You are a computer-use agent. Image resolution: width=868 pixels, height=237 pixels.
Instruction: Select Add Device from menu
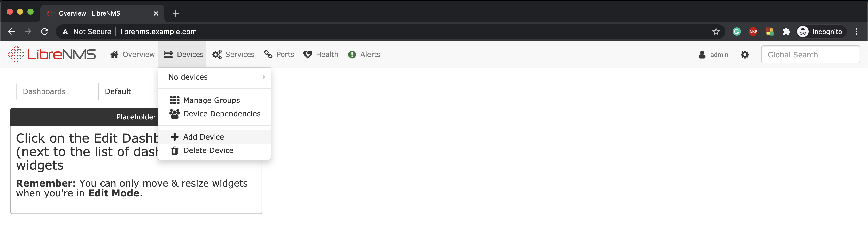(x=204, y=137)
